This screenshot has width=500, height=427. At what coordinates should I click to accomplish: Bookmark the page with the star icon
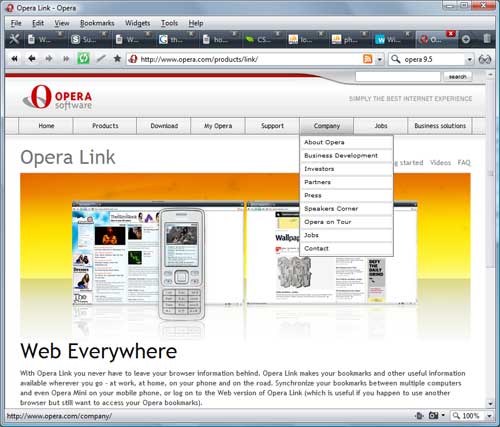117,59
